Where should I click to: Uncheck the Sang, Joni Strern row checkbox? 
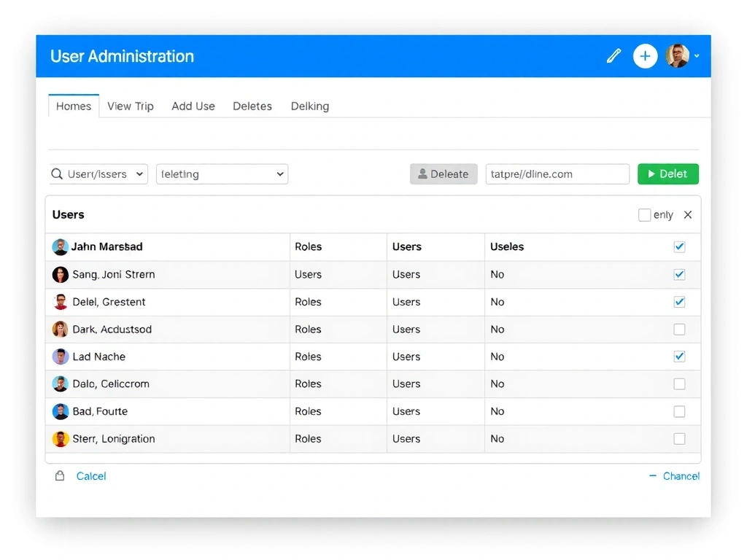679,275
